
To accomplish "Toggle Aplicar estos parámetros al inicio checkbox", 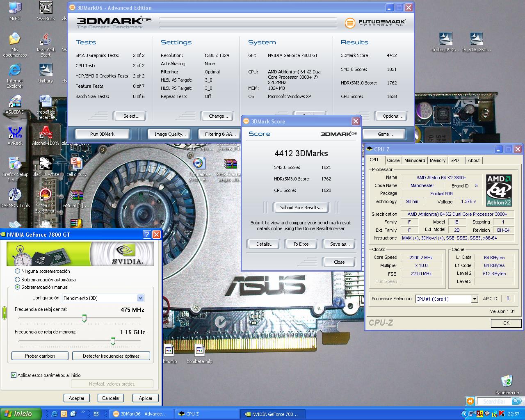I will pyautogui.click(x=14, y=375).
